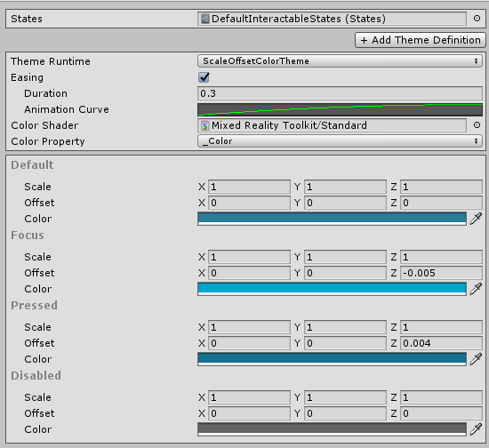
Task: Edit Focus Scale Z field
Action: pyautogui.click(x=441, y=257)
